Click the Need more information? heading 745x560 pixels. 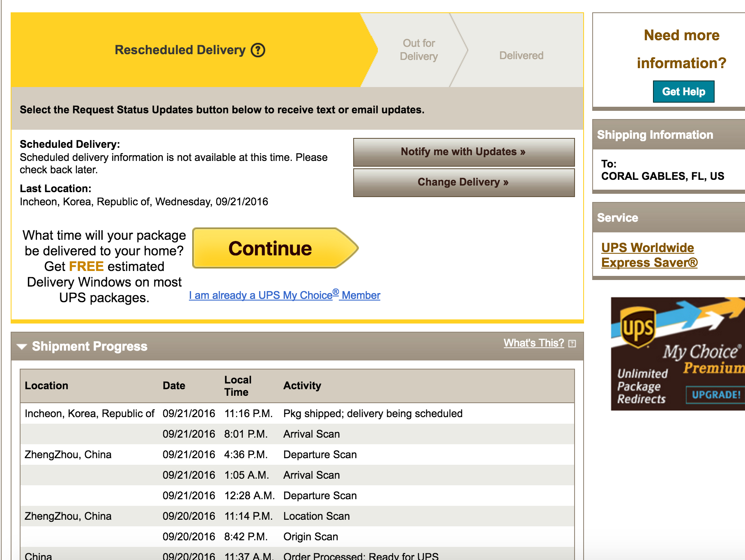pyautogui.click(x=681, y=49)
